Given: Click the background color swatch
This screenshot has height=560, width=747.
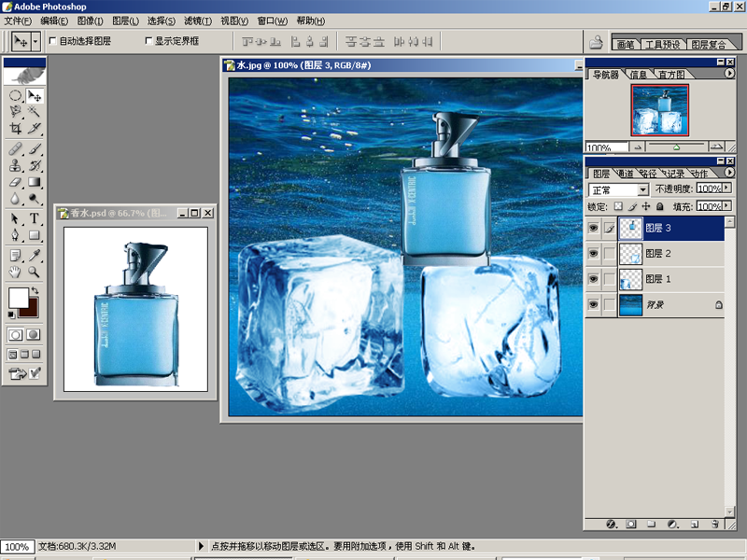Looking at the screenshot, I should [31, 310].
